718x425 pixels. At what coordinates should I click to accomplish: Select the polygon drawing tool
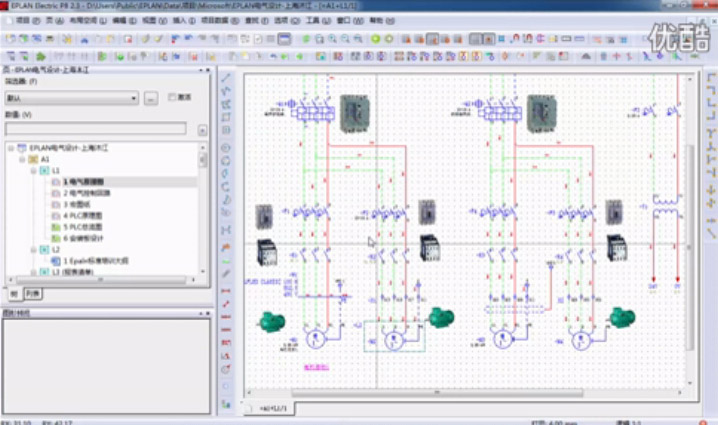coord(226,104)
